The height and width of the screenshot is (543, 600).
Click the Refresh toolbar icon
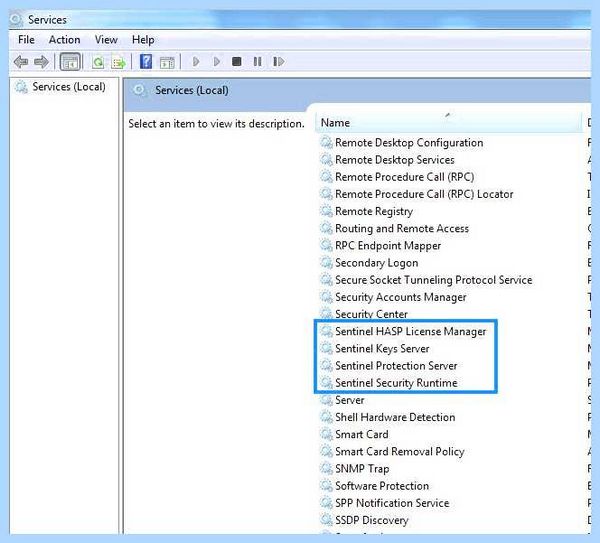coord(98,62)
